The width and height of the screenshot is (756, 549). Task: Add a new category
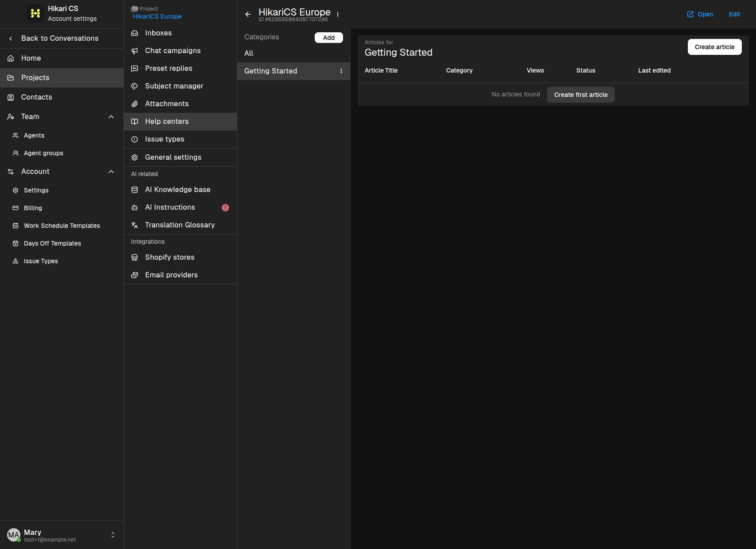(x=329, y=38)
